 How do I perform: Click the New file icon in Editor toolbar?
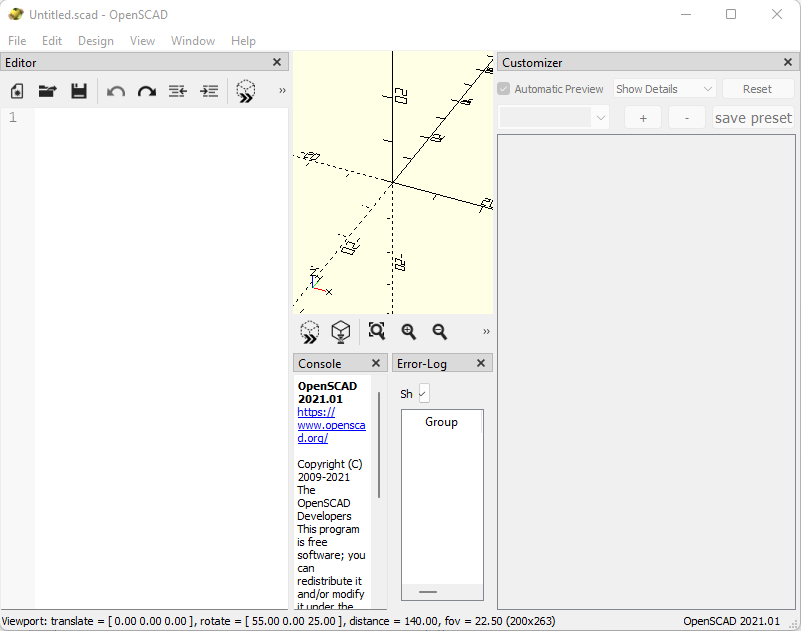click(17, 91)
